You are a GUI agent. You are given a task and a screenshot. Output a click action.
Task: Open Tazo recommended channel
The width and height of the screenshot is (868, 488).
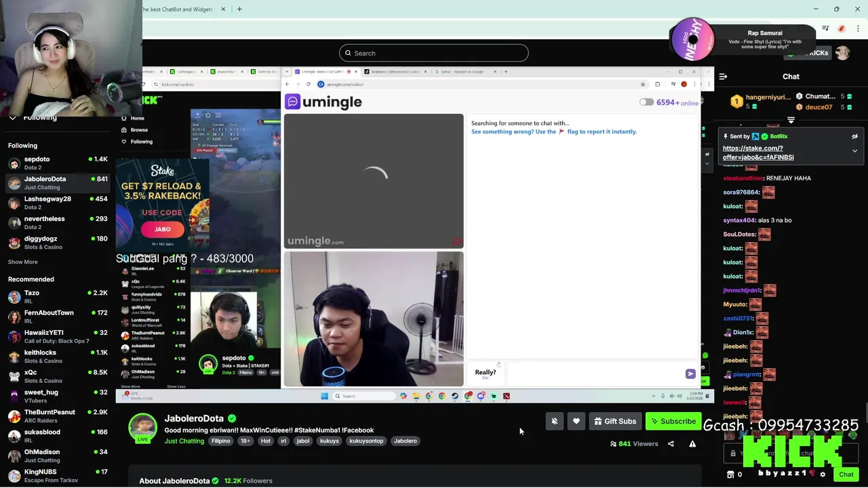tap(58, 297)
